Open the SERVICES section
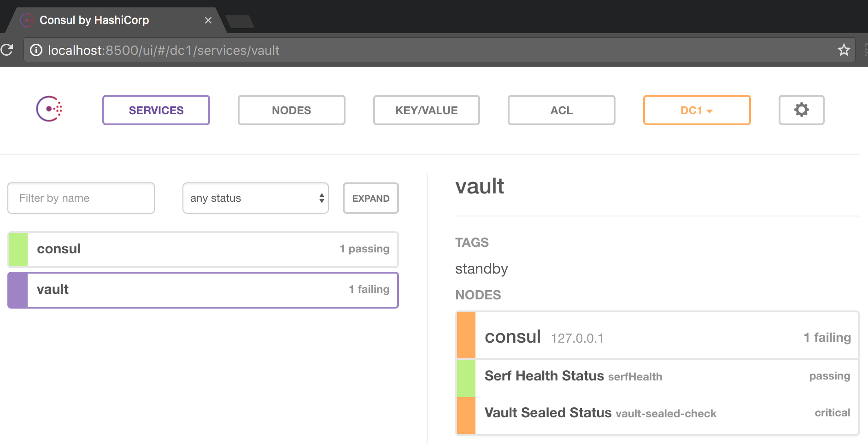 [x=156, y=110]
